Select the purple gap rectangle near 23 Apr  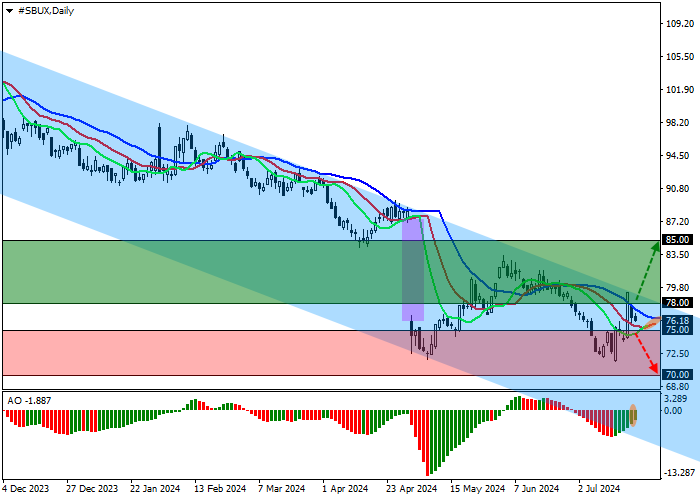(412, 270)
